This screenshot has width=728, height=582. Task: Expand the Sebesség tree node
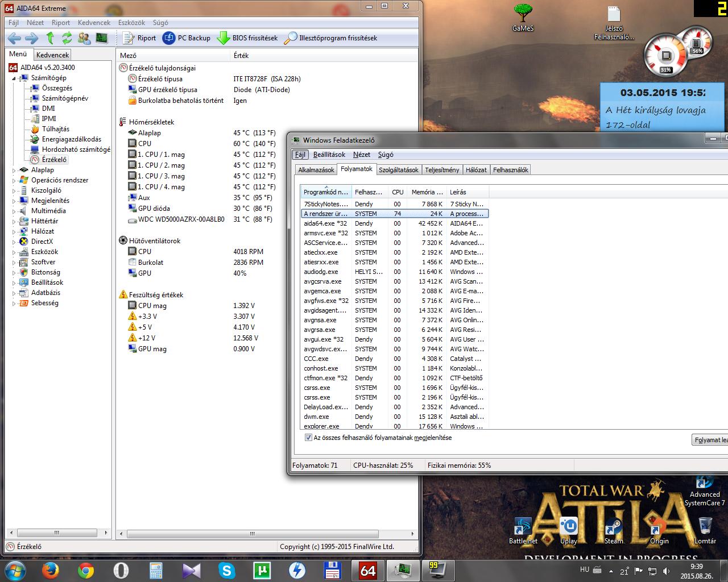14,303
